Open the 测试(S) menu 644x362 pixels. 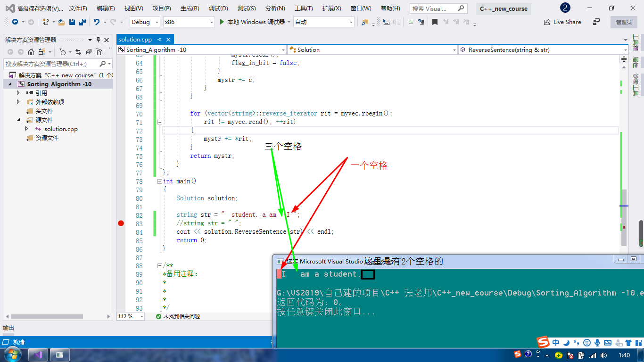pyautogui.click(x=247, y=8)
